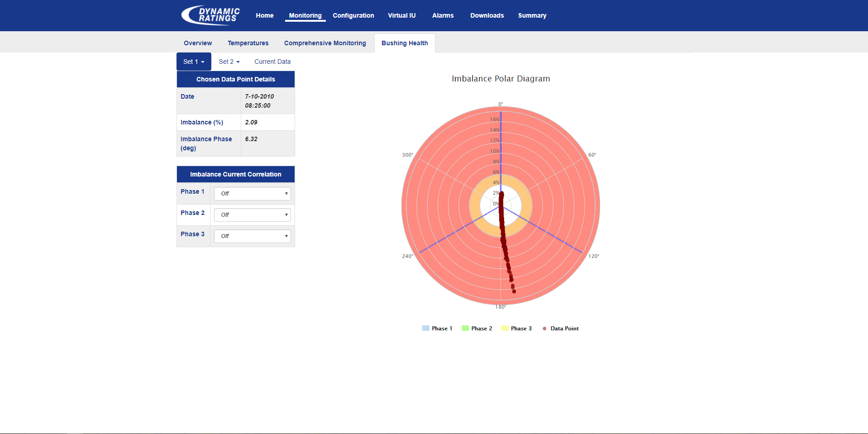Open the Configuration menu
The width and height of the screenshot is (868, 434).
[x=353, y=15]
